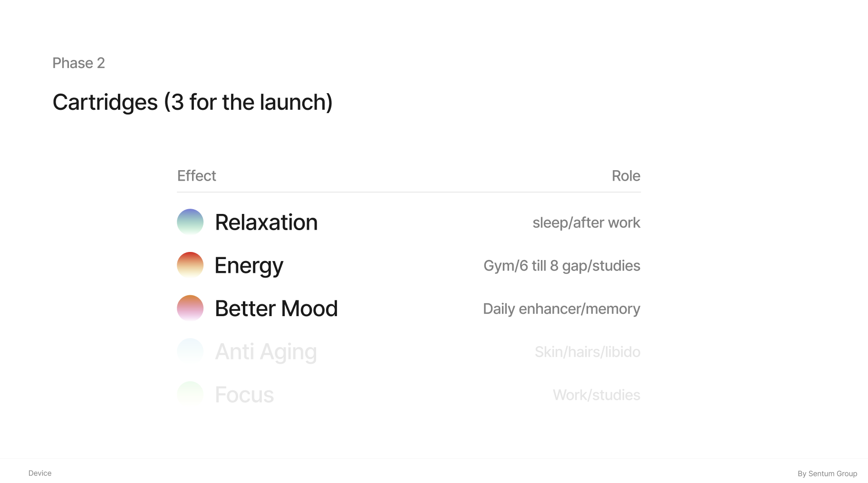Select the faded Anti Aging label
This screenshot has width=868, height=483.
click(266, 353)
